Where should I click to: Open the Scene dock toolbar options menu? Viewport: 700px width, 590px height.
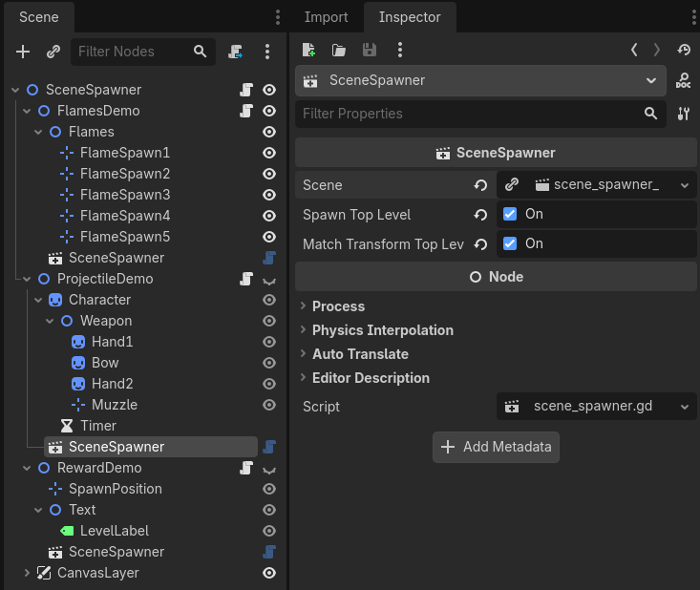(x=267, y=52)
